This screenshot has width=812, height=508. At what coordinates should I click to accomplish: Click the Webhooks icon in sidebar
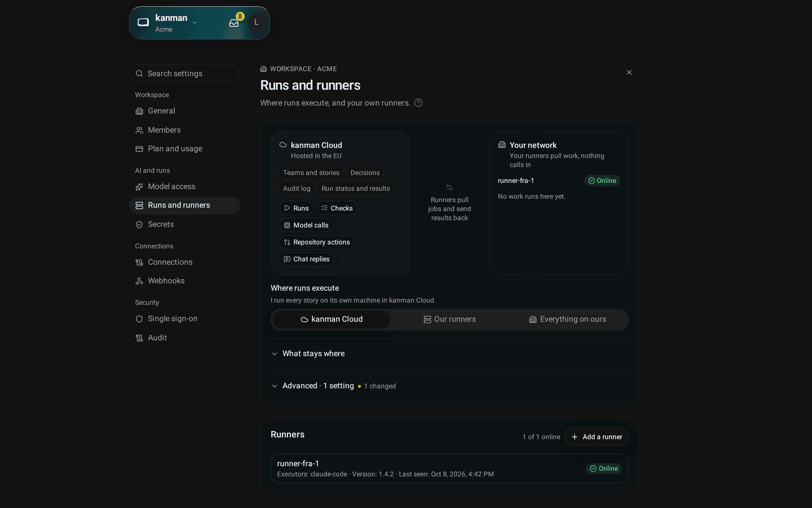point(139,281)
